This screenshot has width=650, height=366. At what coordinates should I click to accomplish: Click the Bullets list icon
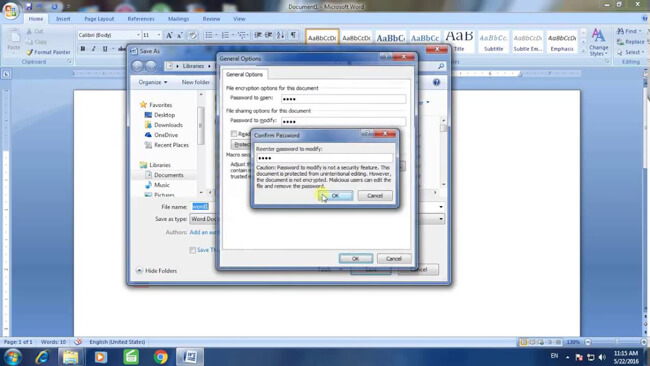(209, 35)
